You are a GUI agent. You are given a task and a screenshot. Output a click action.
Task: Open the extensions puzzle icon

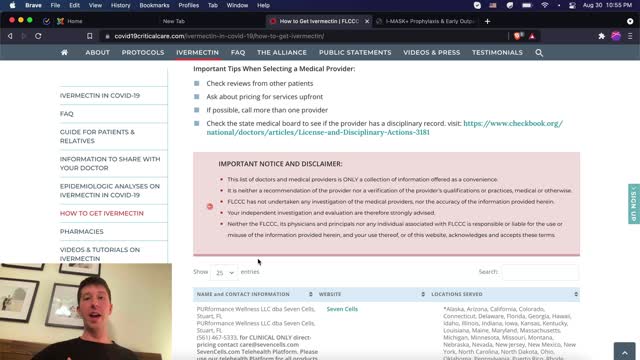point(601,36)
